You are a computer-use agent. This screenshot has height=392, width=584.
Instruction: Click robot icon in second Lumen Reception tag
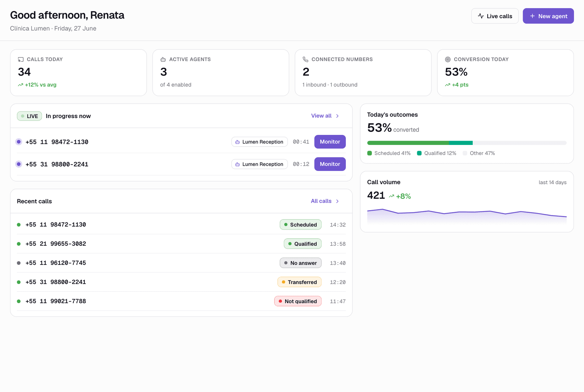pos(237,164)
